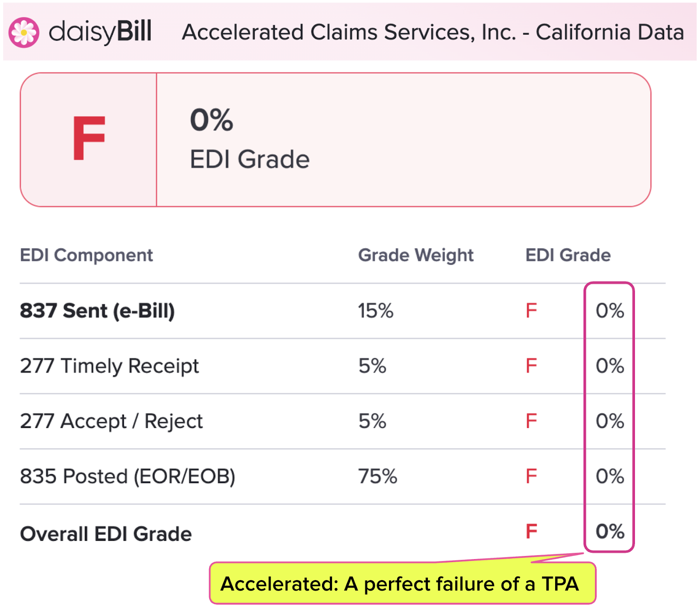The width and height of the screenshot is (700, 612).
Task: Select the 277 Accept / Reject component
Action: point(112,421)
